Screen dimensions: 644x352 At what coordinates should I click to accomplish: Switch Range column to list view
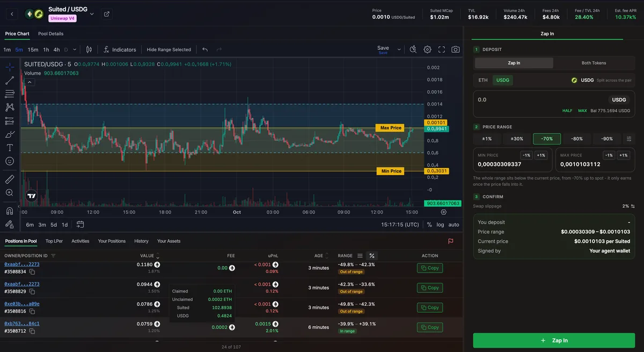tap(360, 256)
